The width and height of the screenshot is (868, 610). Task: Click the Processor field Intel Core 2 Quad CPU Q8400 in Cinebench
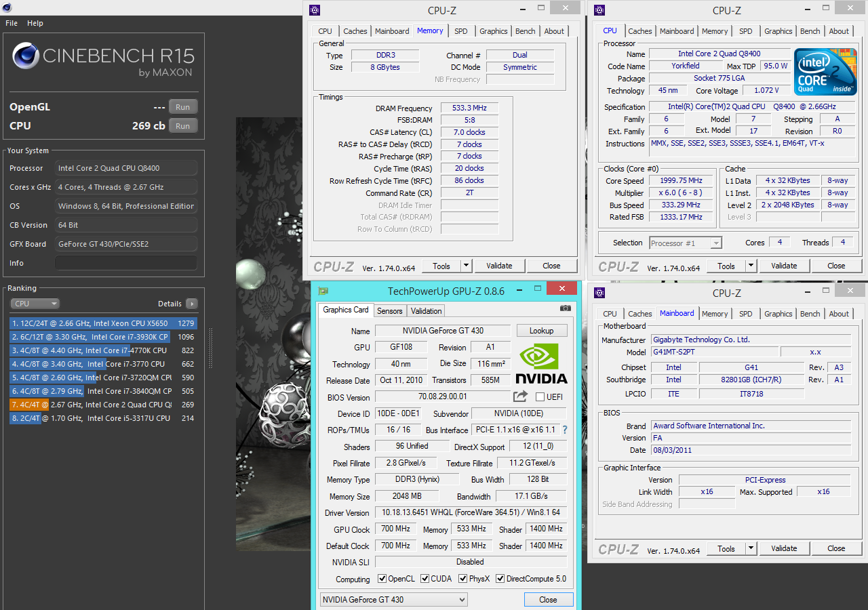(126, 168)
